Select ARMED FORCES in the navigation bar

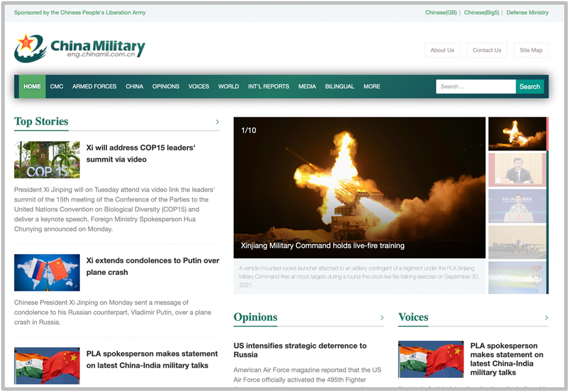(95, 87)
